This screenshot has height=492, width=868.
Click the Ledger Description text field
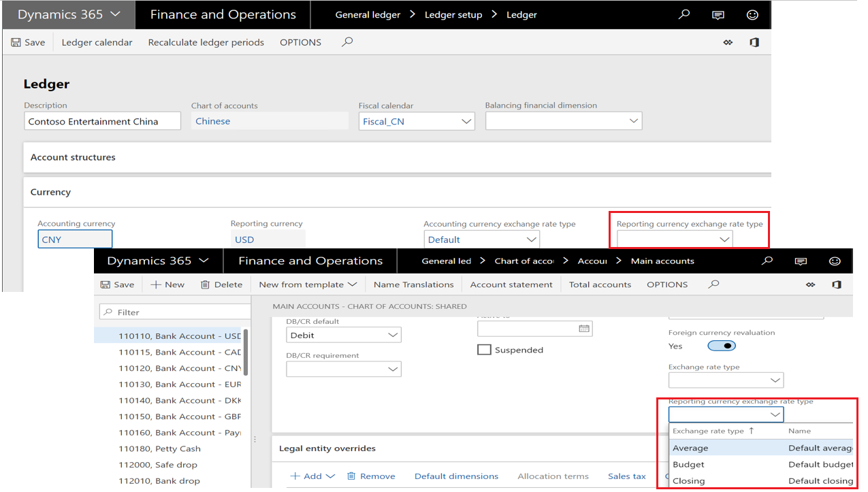click(x=102, y=122)
